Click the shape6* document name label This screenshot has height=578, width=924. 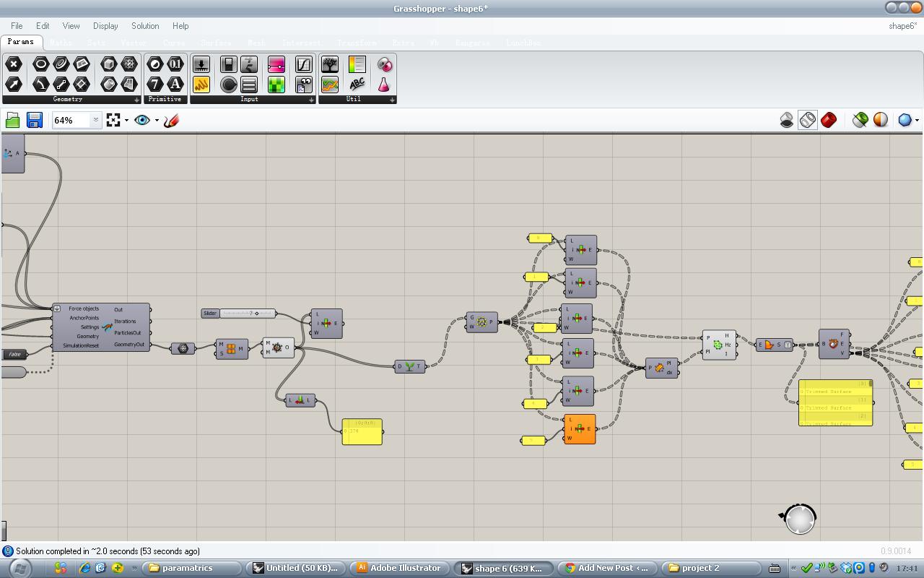pos(902,26)
